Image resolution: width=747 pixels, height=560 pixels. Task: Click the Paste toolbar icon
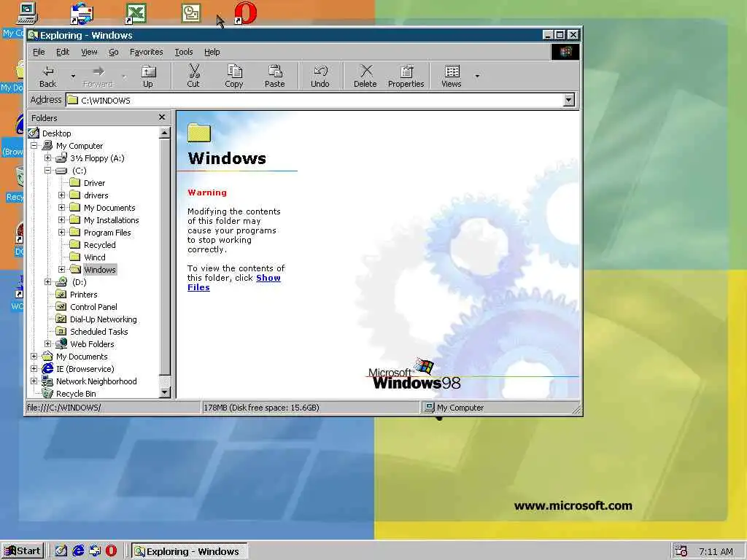(275, 76)
